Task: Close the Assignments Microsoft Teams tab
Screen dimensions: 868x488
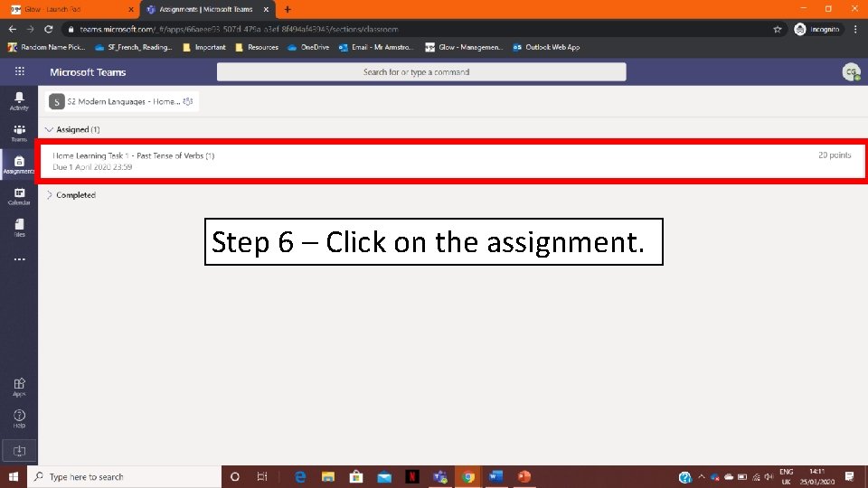Action: pos(266,9)
